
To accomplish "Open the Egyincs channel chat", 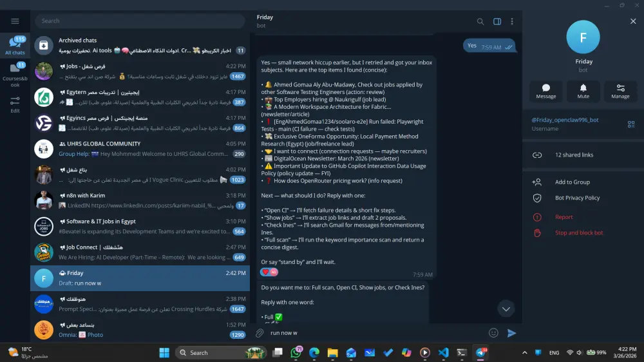I will [x=140, y=123].
